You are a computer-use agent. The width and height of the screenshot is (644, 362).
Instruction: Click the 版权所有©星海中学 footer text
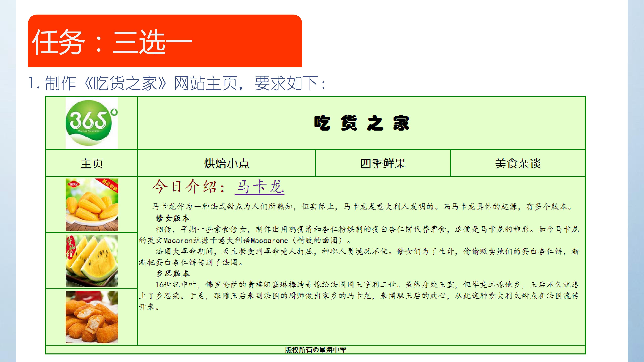pyautogui.click(x=316, y=350)
